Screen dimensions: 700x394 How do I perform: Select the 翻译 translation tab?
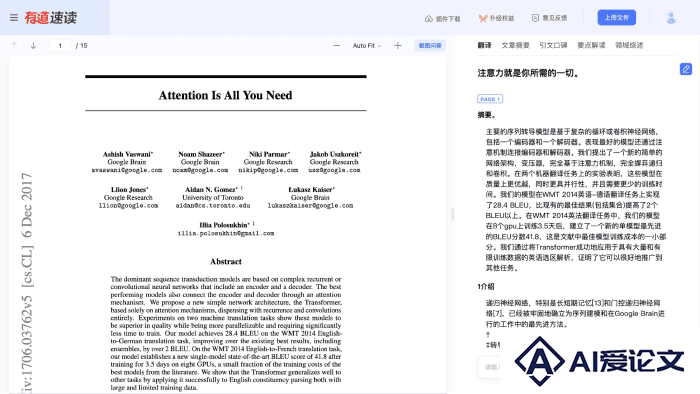pyautogui.click(x=484, y=45)
